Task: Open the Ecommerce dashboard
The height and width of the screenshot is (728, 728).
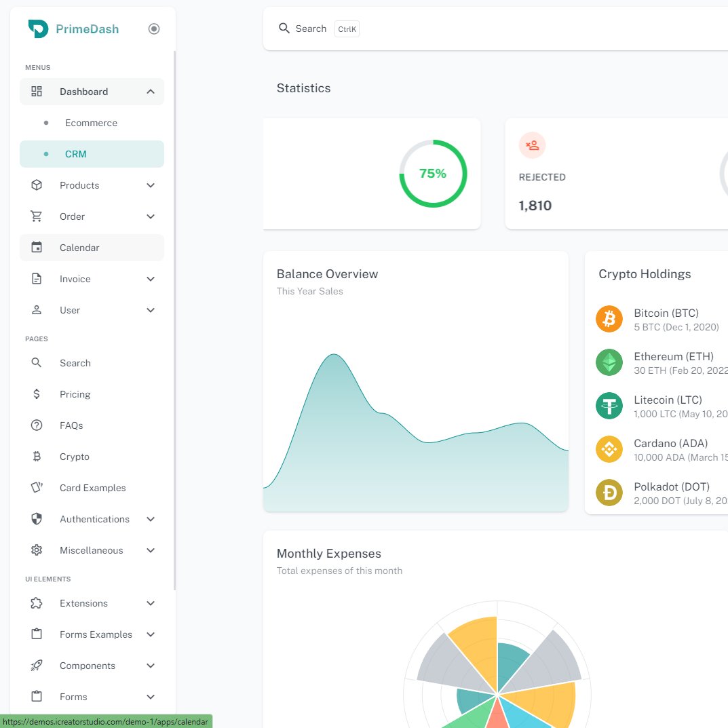Action: [92, 123]
